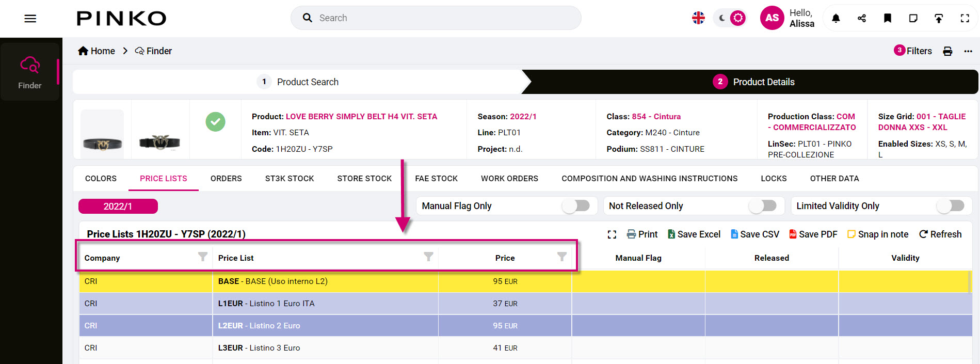
Task: Switch to the ST3K STOCK tab
Action: pos(290,179)
